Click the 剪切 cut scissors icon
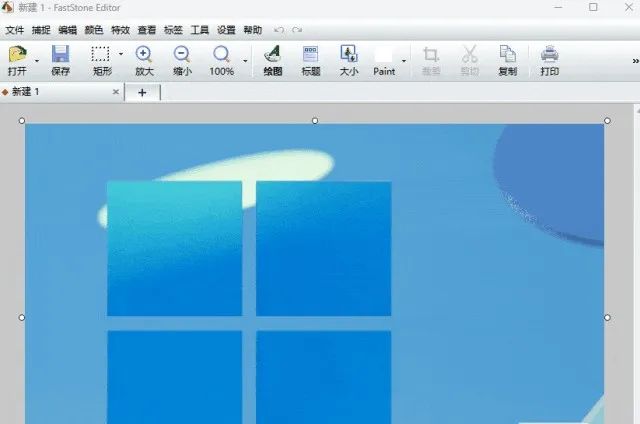The height and width of the screenshot is (424, 640). pos(470,60)
